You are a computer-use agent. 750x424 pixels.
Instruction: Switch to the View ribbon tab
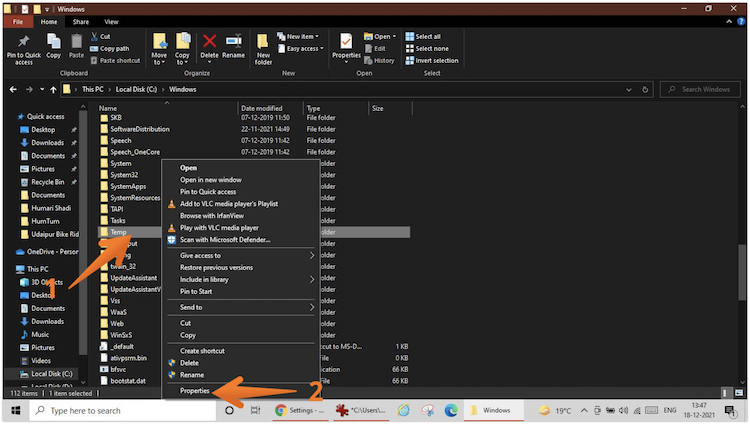coord(111,21)
